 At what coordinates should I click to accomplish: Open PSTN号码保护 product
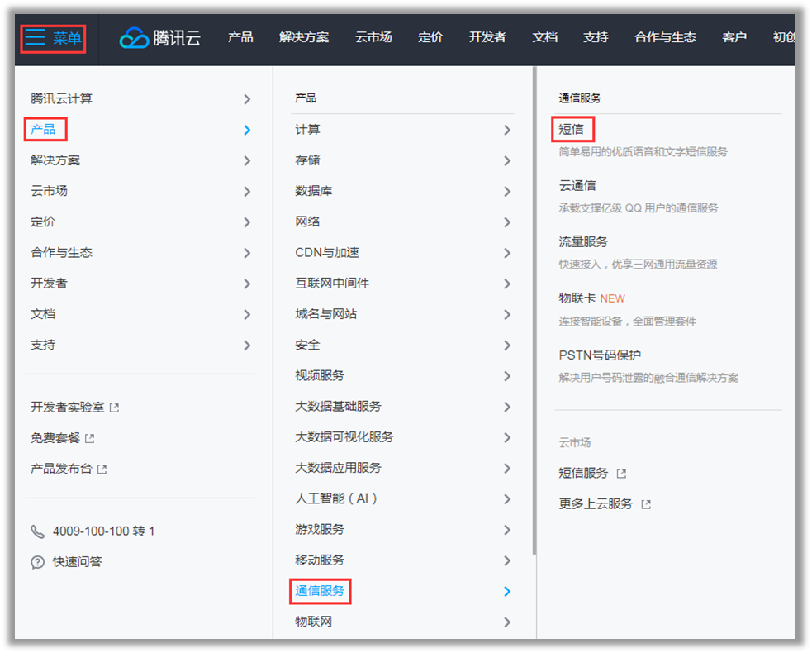click(600, 353)
